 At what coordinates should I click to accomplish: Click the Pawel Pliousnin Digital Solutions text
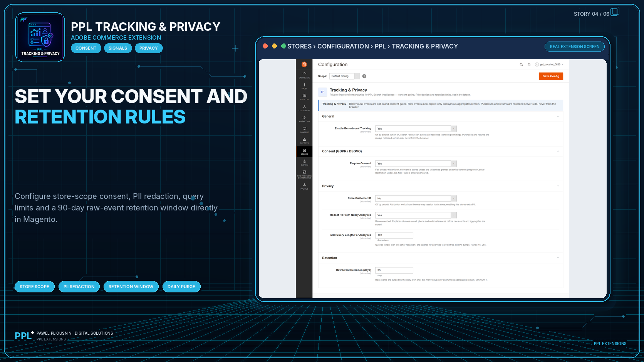click(75, 333)
